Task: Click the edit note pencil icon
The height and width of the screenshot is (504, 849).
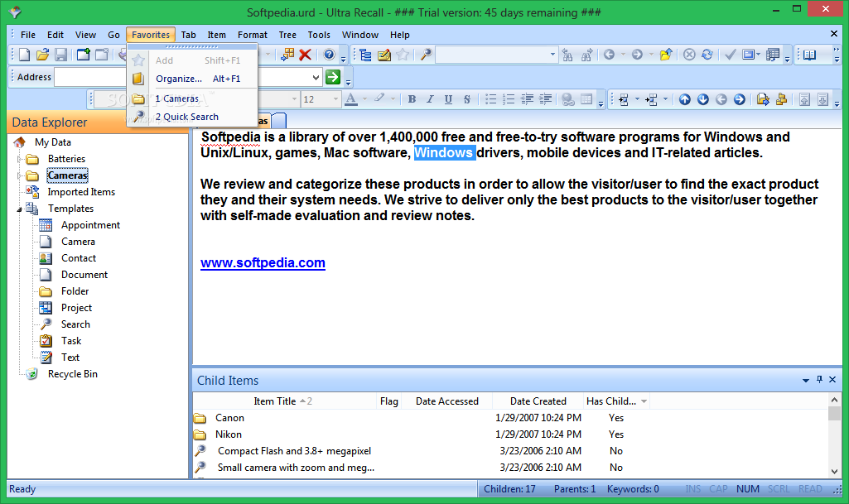Action: 384,55
